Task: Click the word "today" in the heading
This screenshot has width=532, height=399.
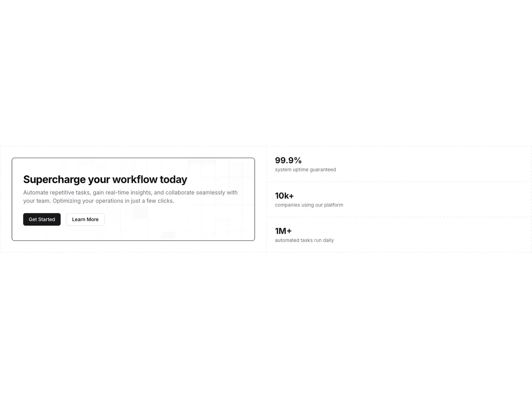Action: [173, 180]
